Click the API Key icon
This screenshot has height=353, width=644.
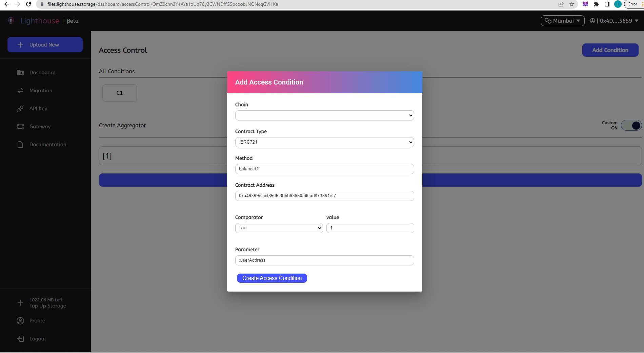20,109
